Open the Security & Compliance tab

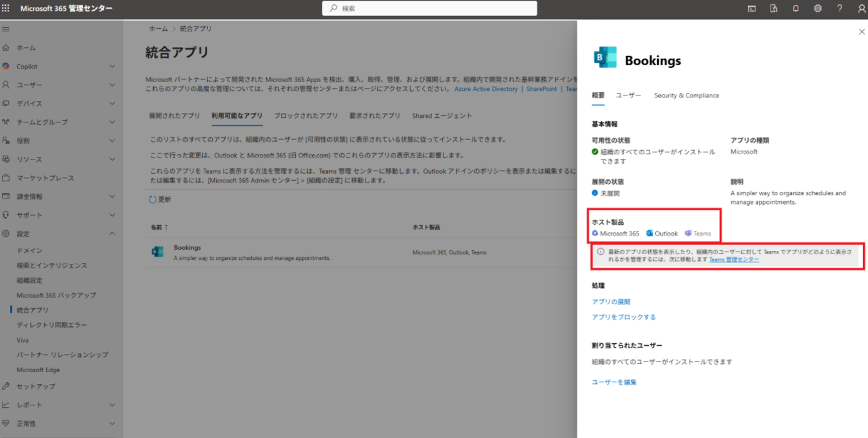[x=686, y=95]
